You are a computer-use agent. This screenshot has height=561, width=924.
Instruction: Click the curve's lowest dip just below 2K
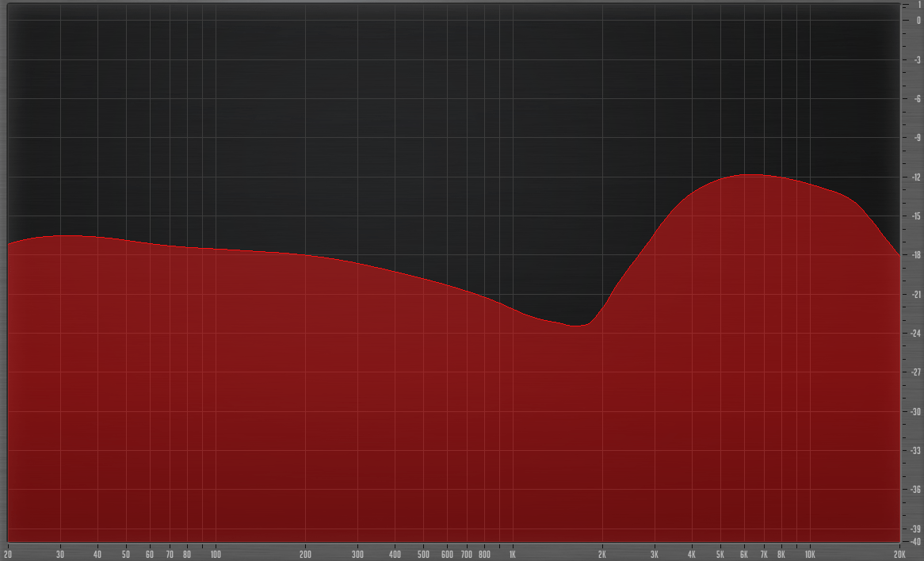point(576,325)
